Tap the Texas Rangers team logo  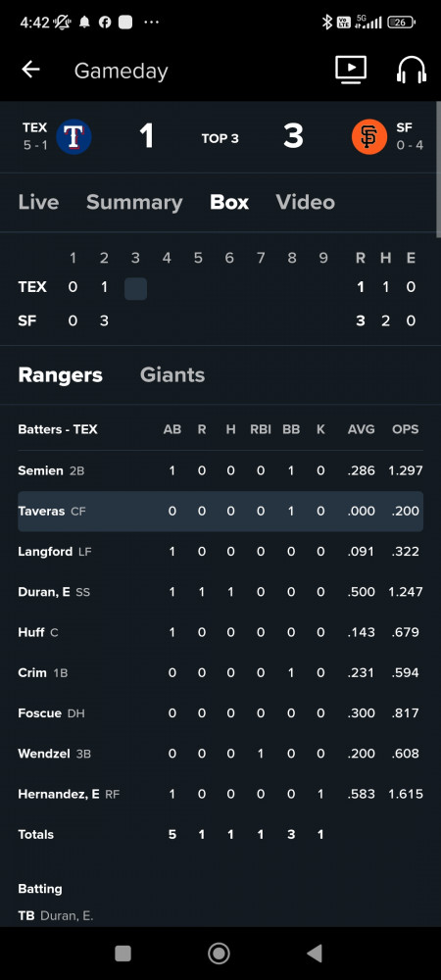pos(73,137)
